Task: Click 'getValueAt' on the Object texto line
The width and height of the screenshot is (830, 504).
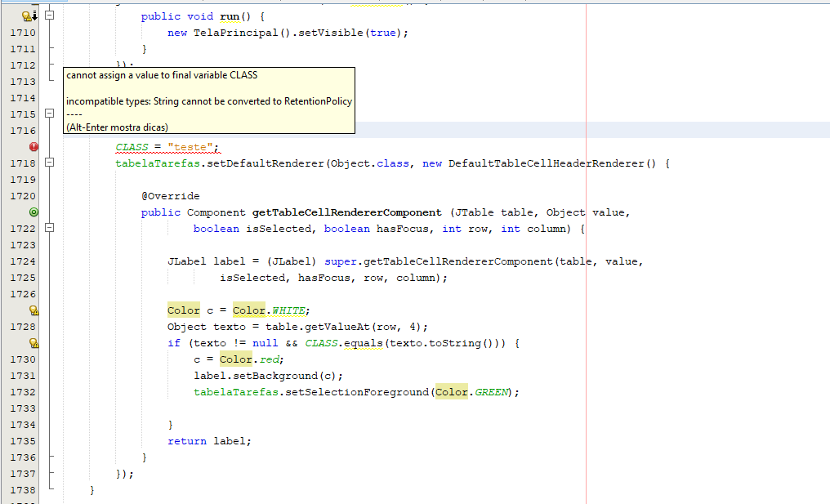Action: pos(337,328)
